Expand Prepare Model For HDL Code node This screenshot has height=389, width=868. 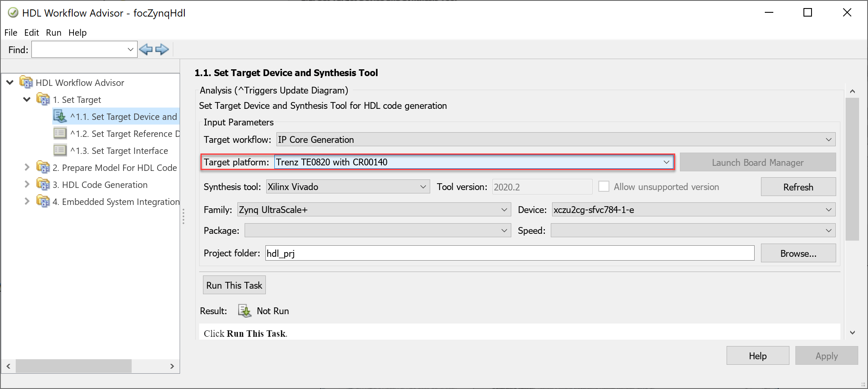pos(27,168)
